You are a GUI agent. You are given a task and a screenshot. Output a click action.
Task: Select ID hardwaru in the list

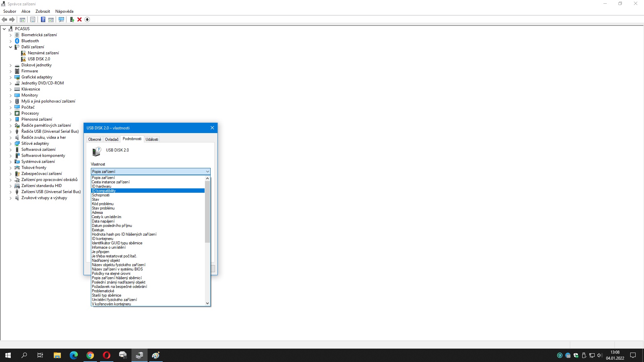click(x=102, y=186)
